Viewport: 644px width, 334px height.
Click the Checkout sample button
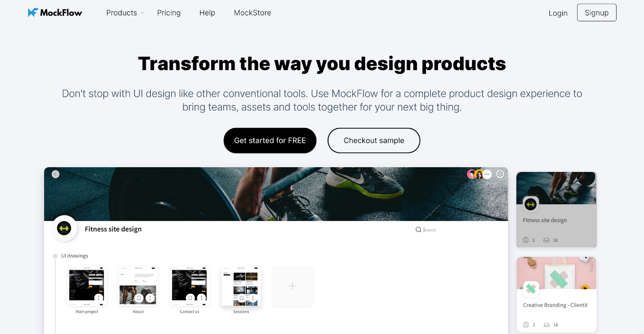point(374,141)
